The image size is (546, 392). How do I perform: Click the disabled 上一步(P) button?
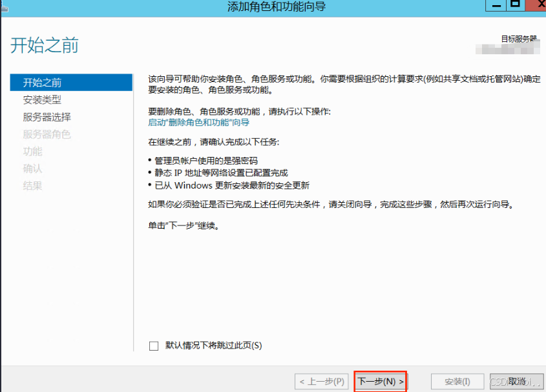pos(321,382)
